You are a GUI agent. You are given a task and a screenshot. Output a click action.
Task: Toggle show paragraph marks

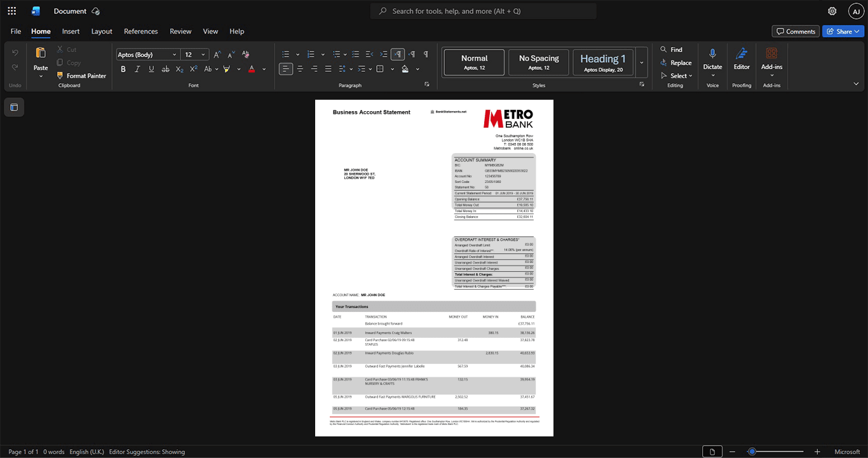point(426,55)
